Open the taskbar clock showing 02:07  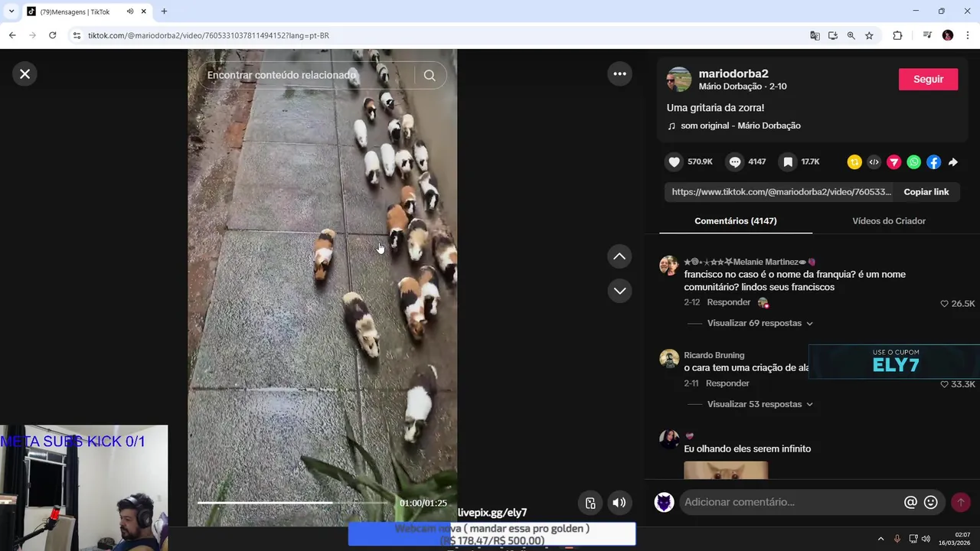click(954, 539)
